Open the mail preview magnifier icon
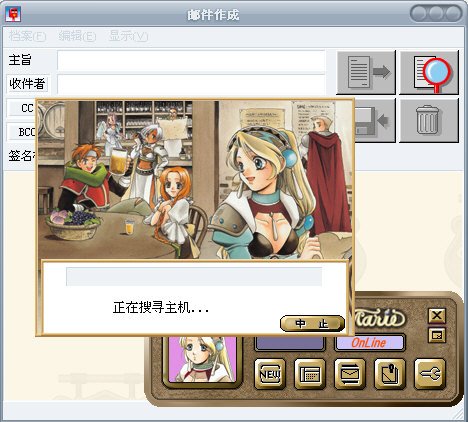The image size is (468, 422). click(429, 72)
